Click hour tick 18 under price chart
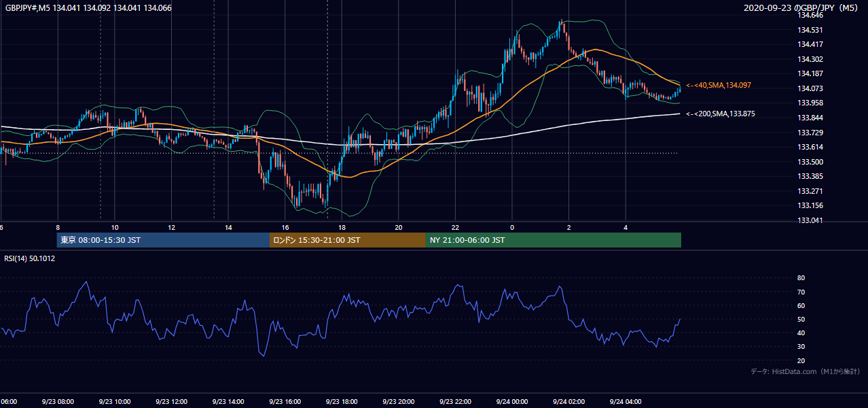 (342, 228)
